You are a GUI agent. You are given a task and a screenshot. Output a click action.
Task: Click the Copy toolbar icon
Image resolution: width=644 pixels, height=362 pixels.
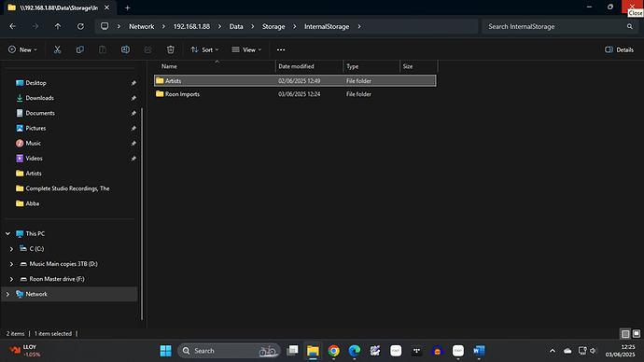pyautogui.click(x=80, y=49)
